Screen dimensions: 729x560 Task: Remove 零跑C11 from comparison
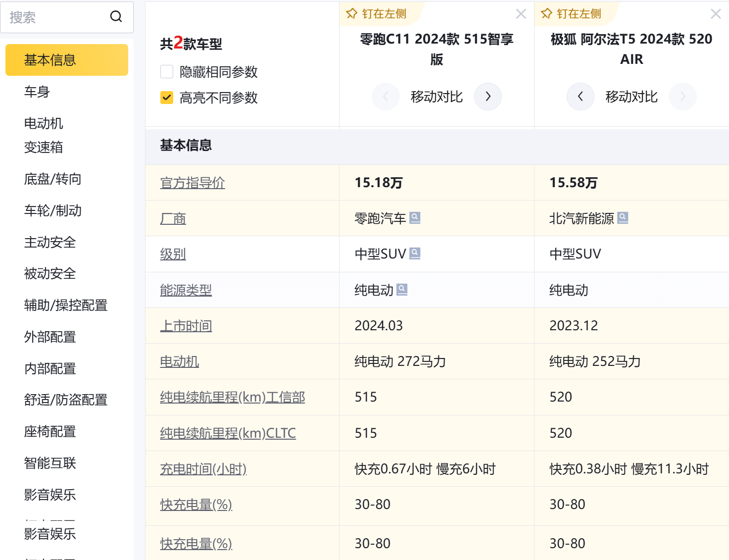[x=521, y=14]
